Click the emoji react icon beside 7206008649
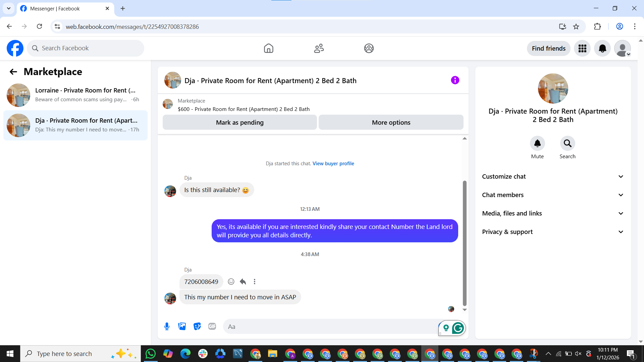Viewport: 644px width, 362px height. tap(231, 282)
